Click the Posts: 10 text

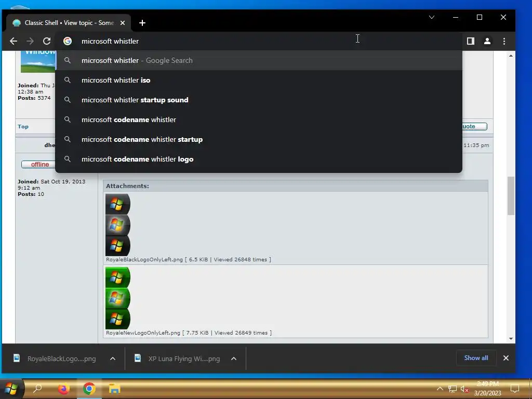31,194
